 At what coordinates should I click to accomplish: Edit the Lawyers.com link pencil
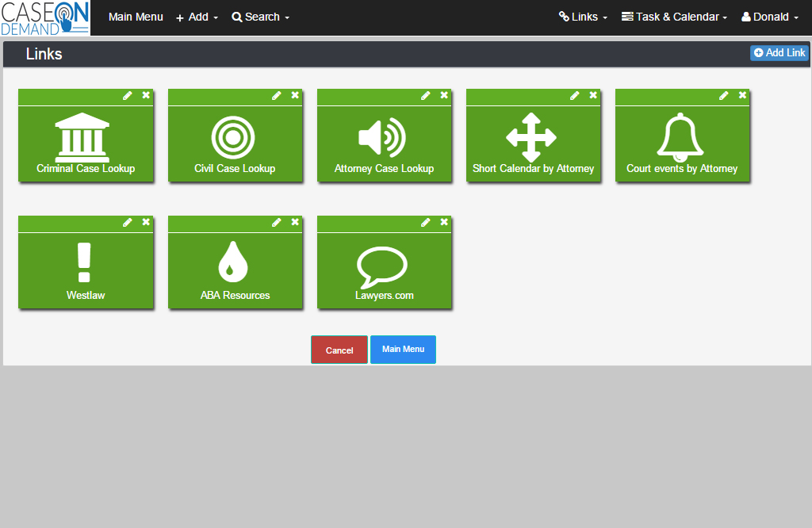click(426, 222)
